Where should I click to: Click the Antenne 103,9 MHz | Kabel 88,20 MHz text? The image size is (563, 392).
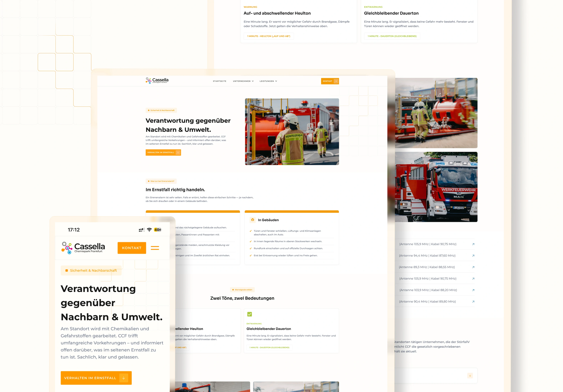[428, 290]
